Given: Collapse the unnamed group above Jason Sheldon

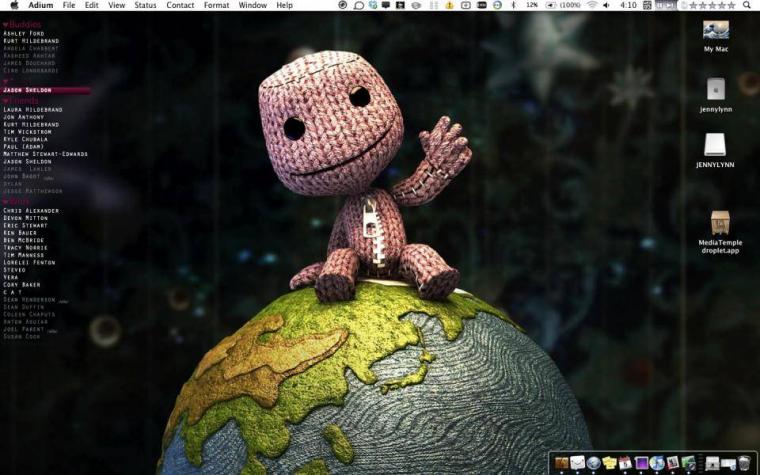Looking at the screenshot, I should pyautogui.click(x=5, y=81).
